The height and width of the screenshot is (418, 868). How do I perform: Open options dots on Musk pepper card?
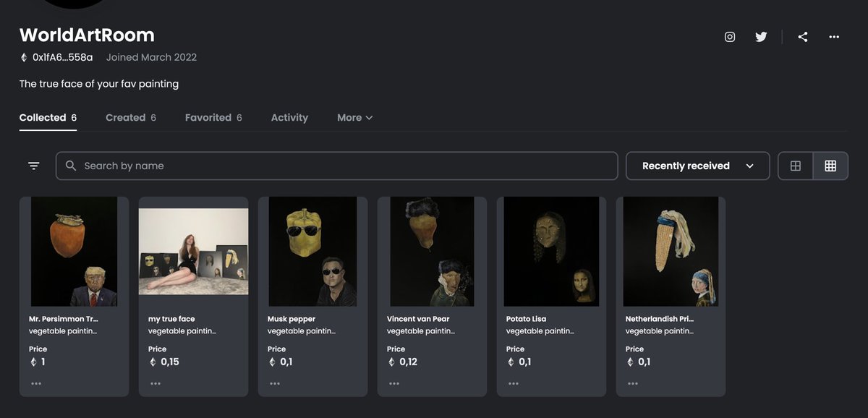click(275, 383)
